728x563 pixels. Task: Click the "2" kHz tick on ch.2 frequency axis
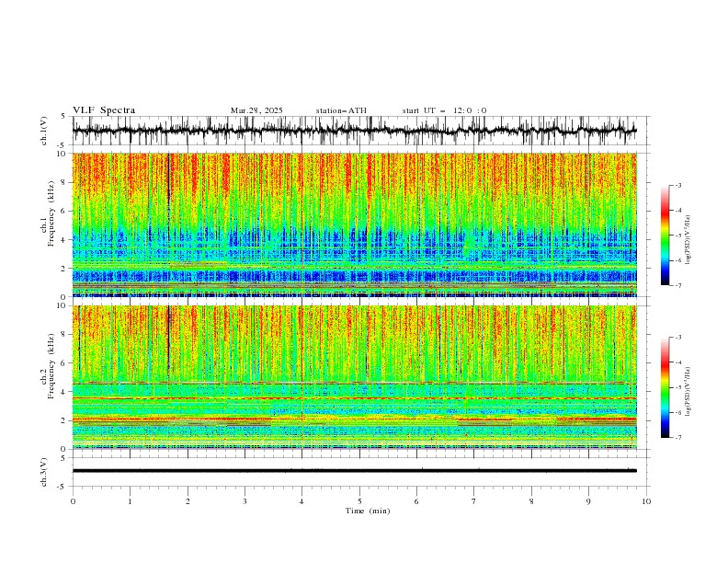click(65, 420)
